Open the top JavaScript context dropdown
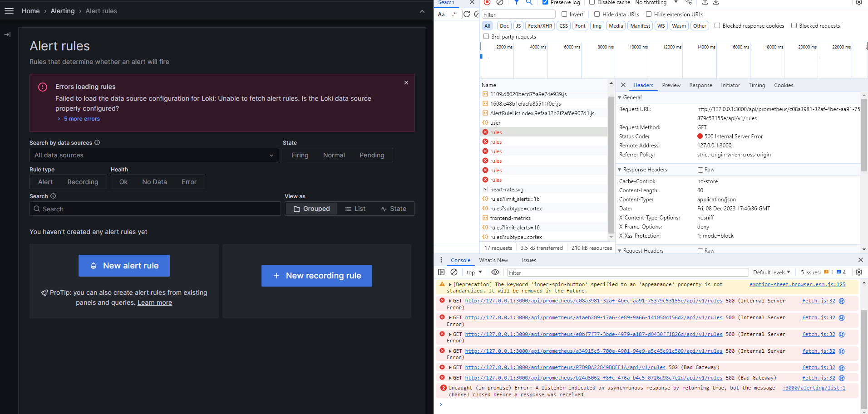This screenshot has width=868, height=414. [474, 273]
